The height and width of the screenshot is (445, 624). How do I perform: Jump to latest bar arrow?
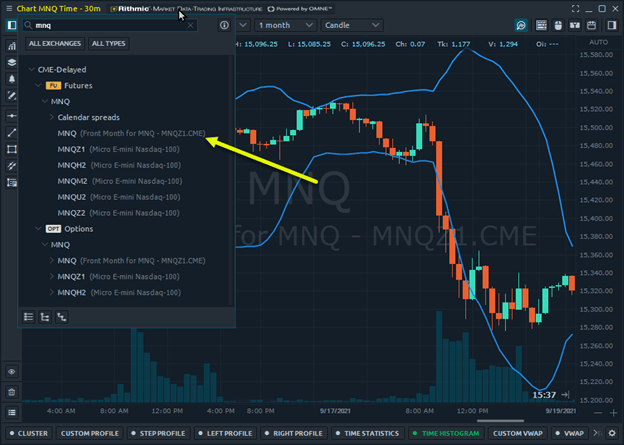tap(565, 395)
